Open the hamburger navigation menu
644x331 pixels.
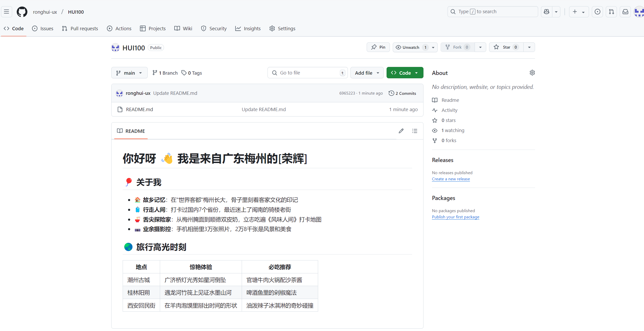(6, 12)
